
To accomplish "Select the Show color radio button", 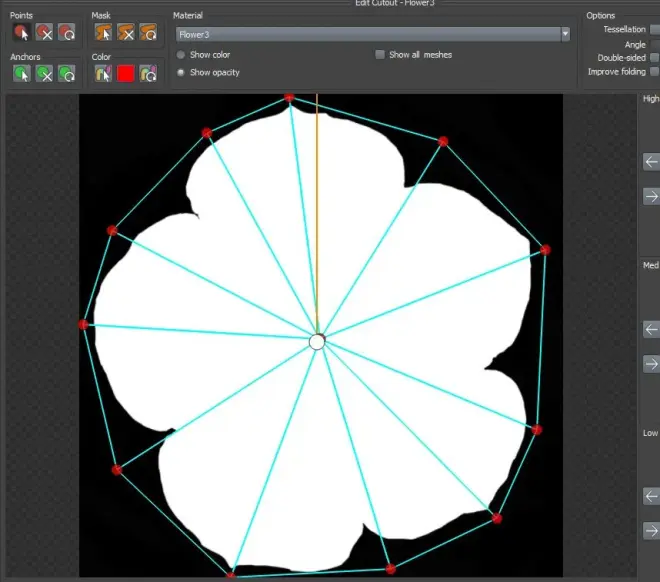I will pyautogui.click(x=181, y=55).
